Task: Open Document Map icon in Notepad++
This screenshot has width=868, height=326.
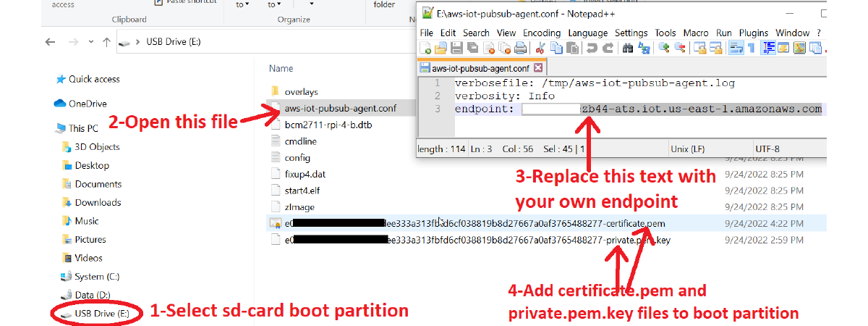Action: point(800,48)
